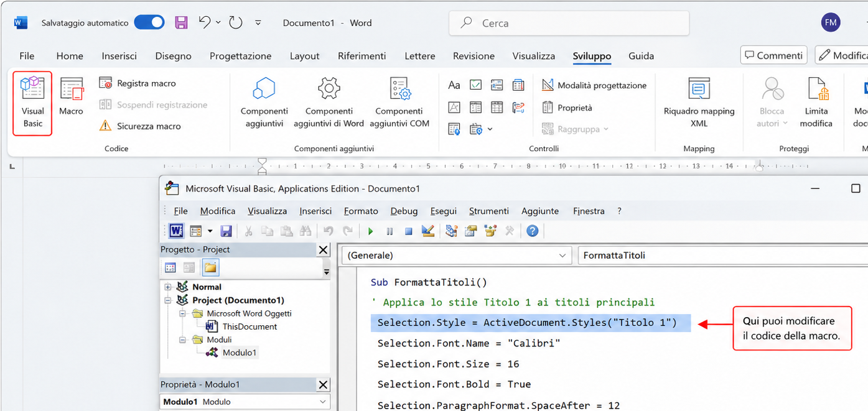The width and height of the screenshot is (868, 411).
Task: Click the right indent marker on ruler
Action: click(x=759, y=166)
